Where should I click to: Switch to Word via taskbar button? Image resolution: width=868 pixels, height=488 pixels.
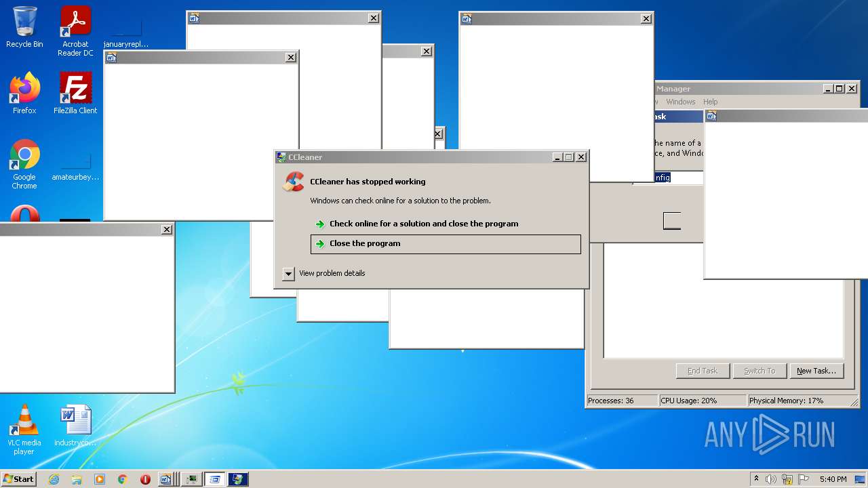point(168,479)
